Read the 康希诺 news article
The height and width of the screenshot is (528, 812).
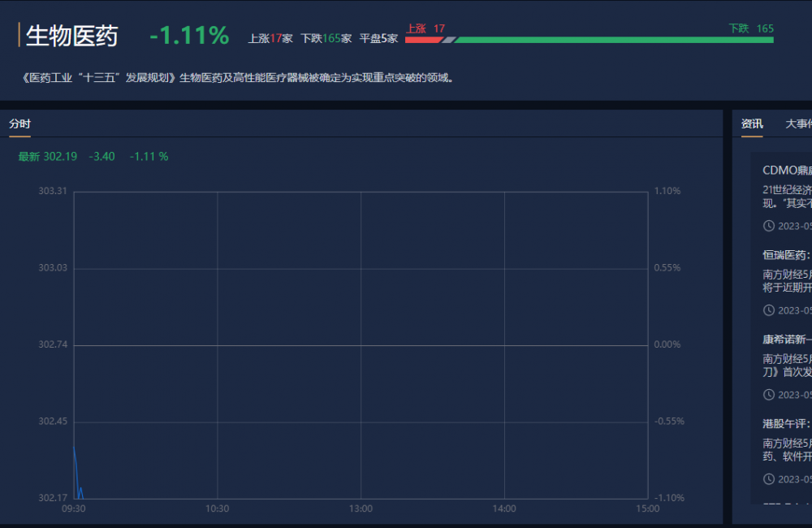pos(786,339)
